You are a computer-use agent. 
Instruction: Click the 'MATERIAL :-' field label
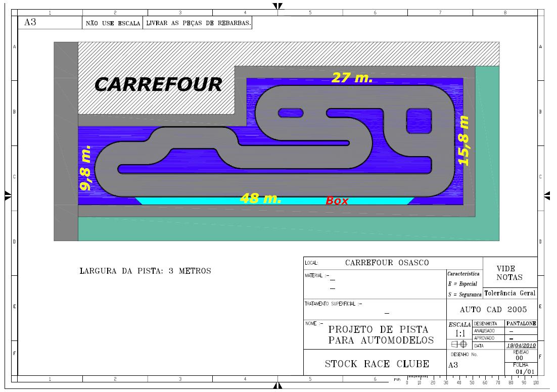pos(317,275)
